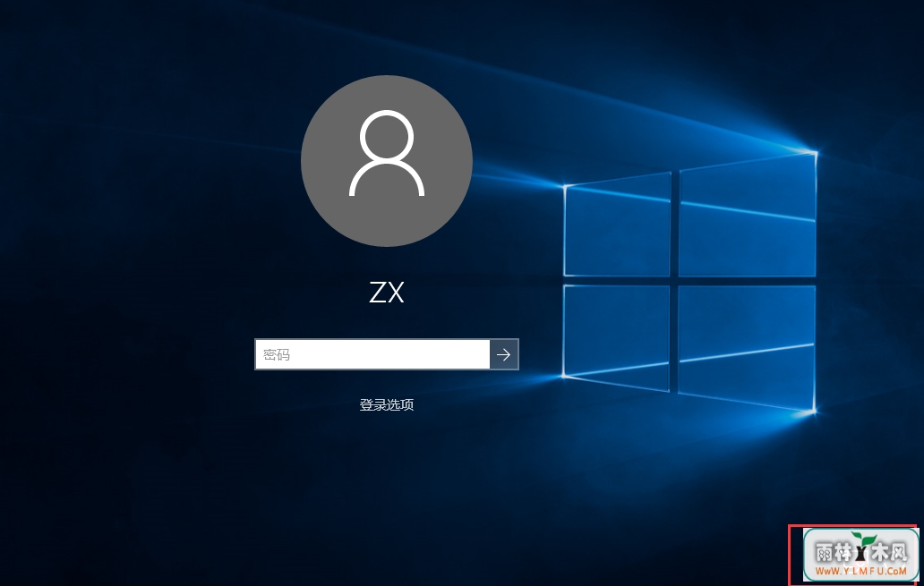Open the 登录选项 sign-in options link

387,404
